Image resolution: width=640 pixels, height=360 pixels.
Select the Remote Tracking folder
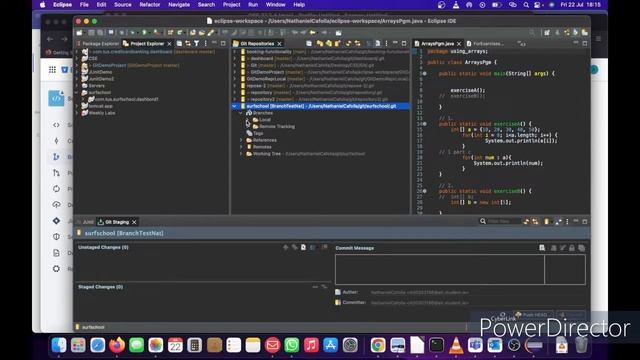coord(273,127)
